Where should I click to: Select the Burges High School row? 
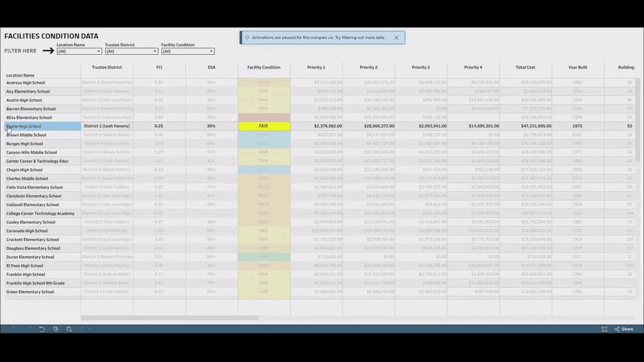click(24, 144)
